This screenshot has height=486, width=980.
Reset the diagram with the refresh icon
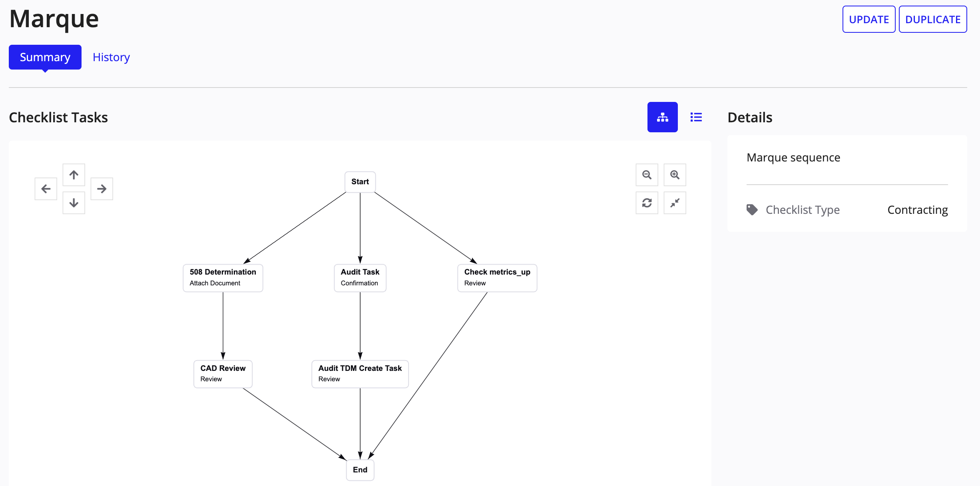647,203
